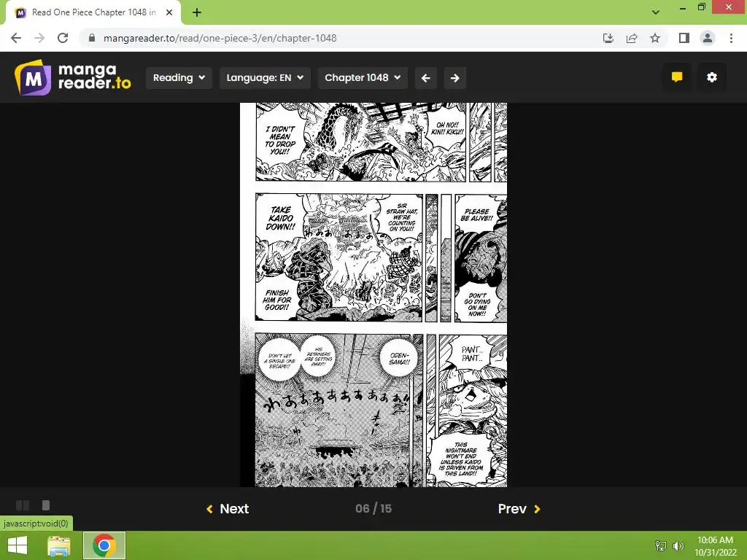Open the tab search chevron
Image resolution: width=747 pixels, height=560 pixels.
click(656, 12)
